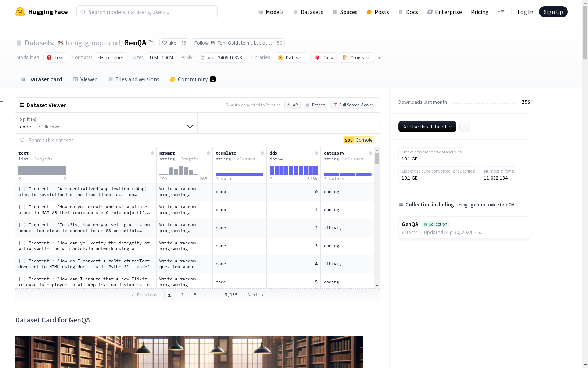The width and height of the screenshot is (588, 368).
Task: Switch to the Dataset card tab
Action: tap(41, 79)
